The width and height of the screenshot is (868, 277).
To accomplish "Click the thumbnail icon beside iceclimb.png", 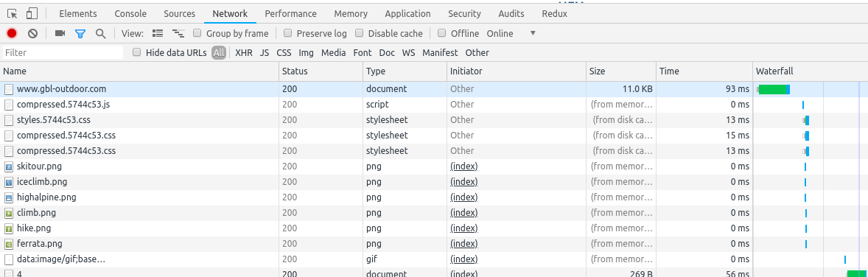I will pyautogui.click(x=8, y=182).
